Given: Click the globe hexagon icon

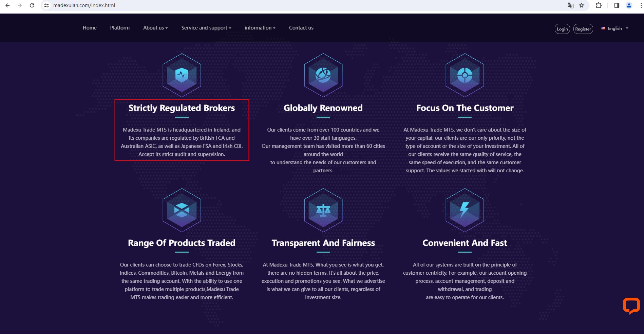Looking at the screenshot, I should tap(323, 75).
